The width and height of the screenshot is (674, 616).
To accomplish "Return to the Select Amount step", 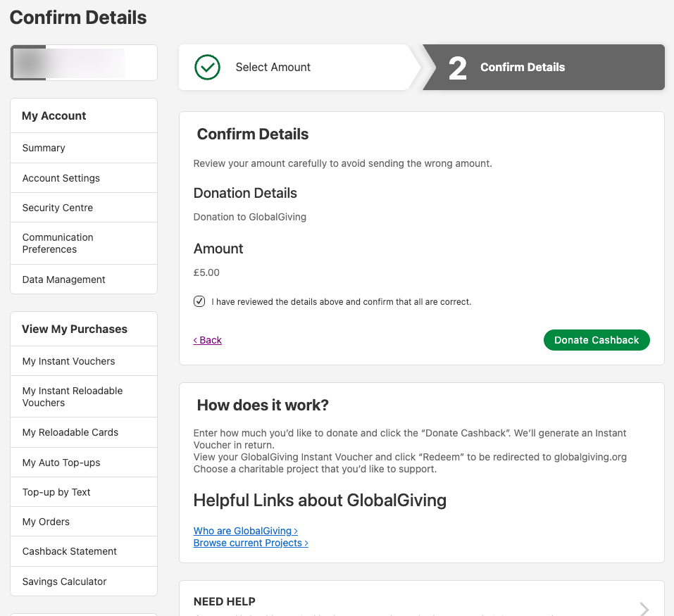I will (273, 68).
